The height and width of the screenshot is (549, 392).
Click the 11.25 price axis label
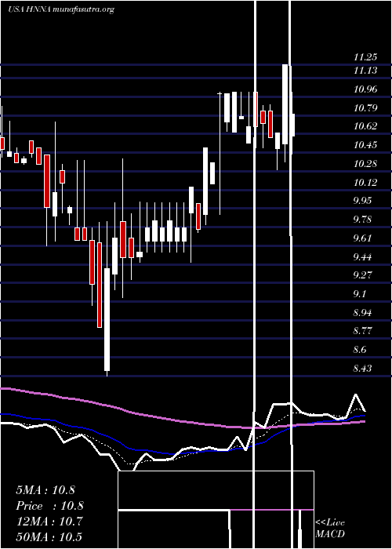point(365,57)
